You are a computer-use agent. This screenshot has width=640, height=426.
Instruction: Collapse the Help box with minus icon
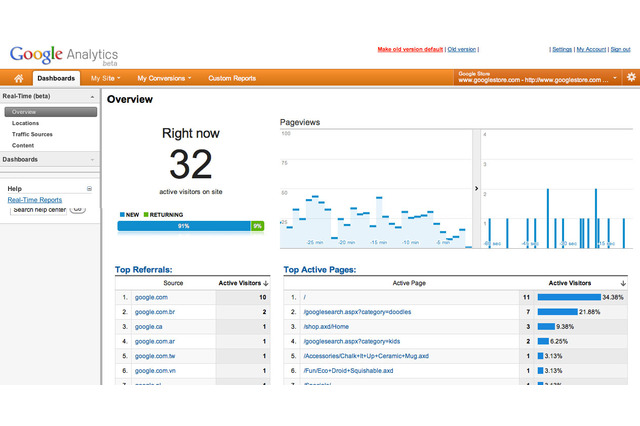coord(89,188)
